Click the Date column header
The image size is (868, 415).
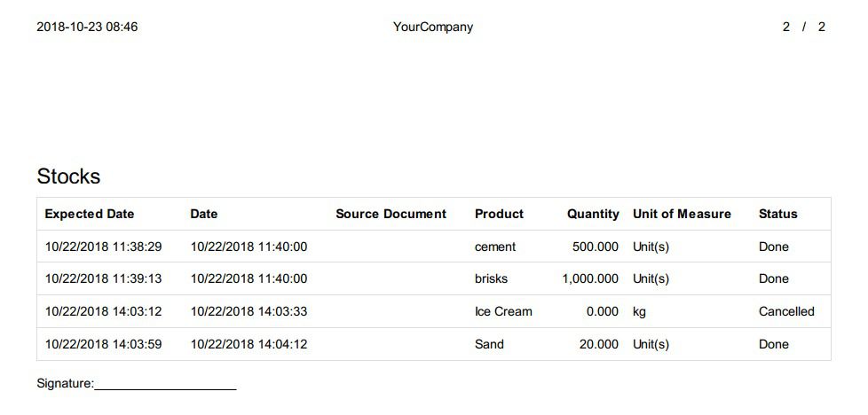click(204, 214)
